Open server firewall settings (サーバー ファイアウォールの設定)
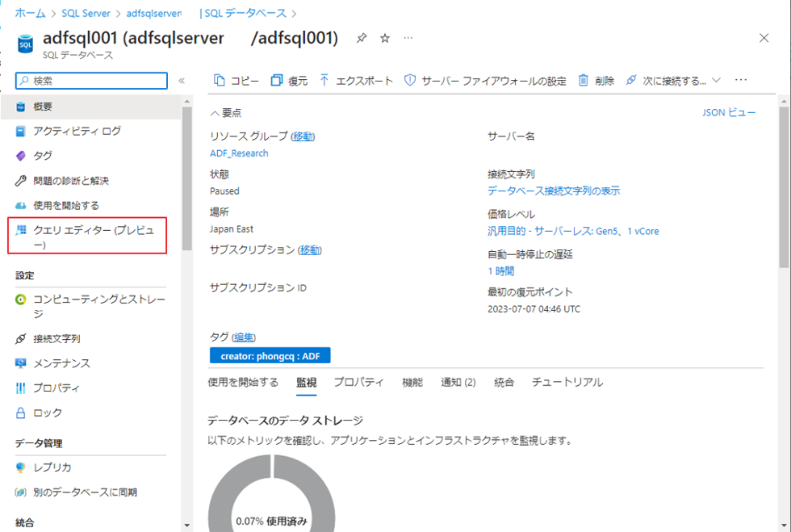 click(x=485, y=81)
